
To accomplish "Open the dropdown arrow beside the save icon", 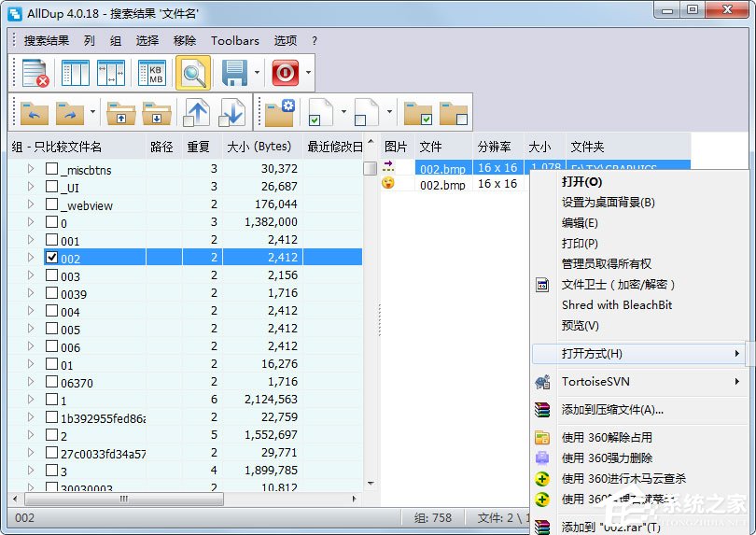I will point(258,73).
